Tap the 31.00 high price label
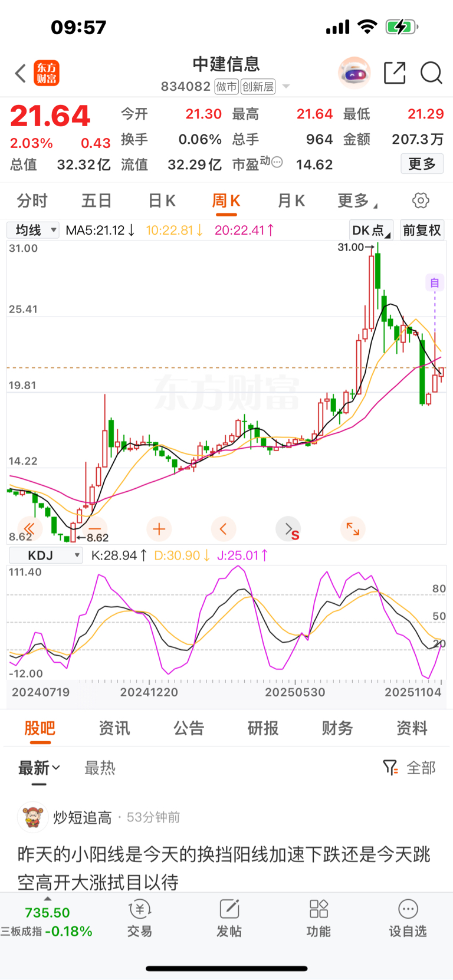Viewport: 453px width, 980px height. click(355, 247)
